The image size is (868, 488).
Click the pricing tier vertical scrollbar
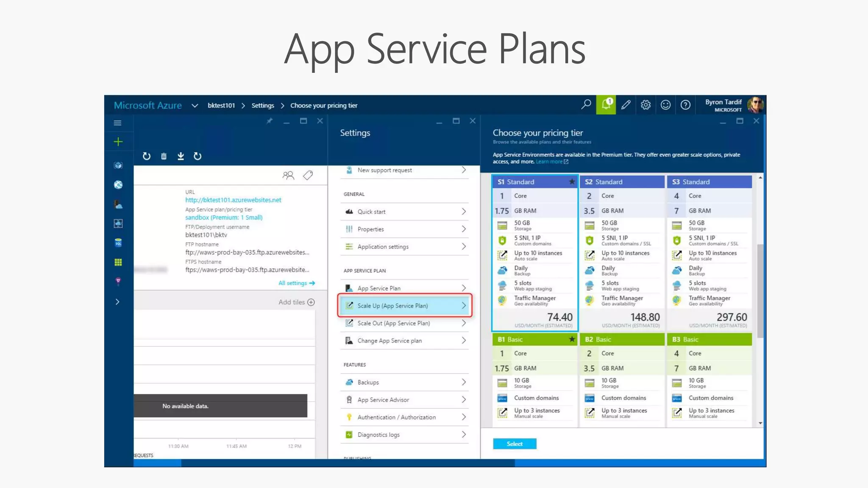[x=760, y=291]
